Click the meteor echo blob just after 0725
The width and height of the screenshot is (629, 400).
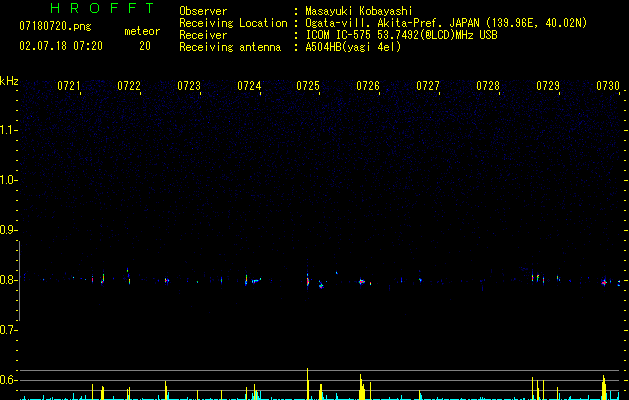321,286
